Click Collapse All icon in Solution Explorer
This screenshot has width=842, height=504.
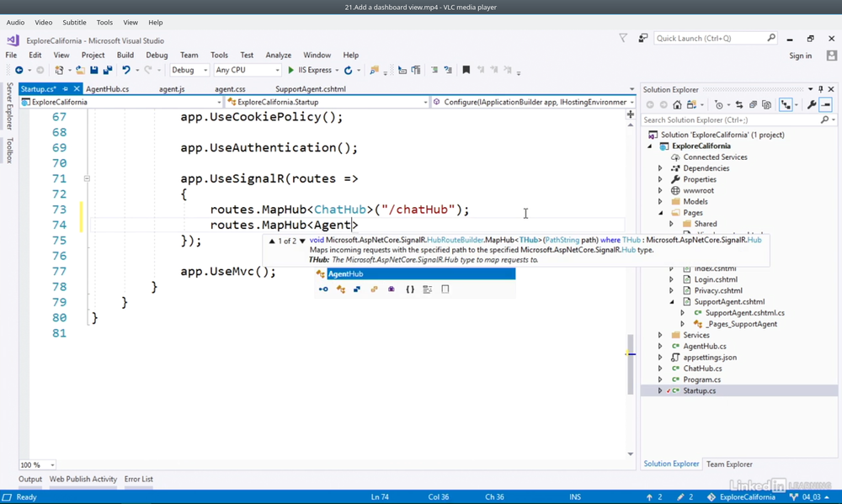point(753,105)
